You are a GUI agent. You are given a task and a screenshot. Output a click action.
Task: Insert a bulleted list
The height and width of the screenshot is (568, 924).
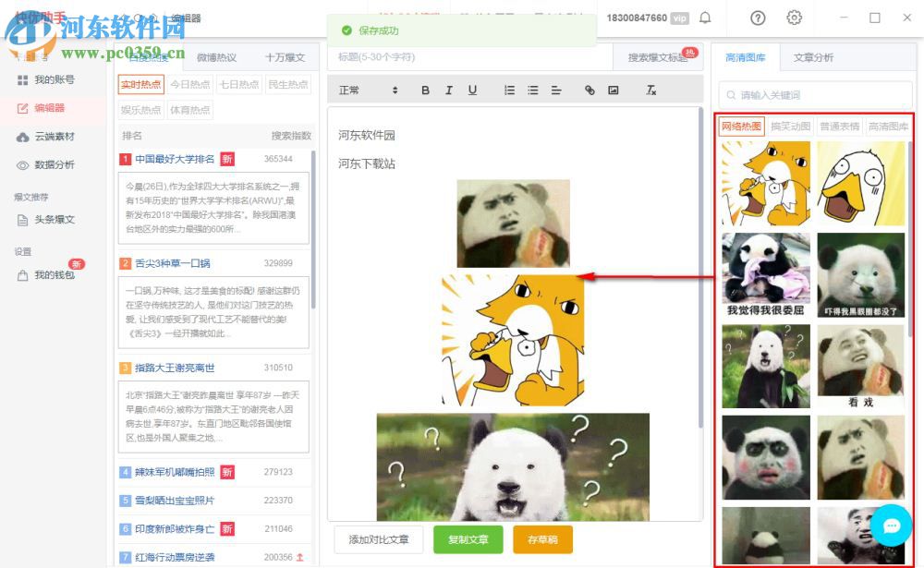point(533,91)
